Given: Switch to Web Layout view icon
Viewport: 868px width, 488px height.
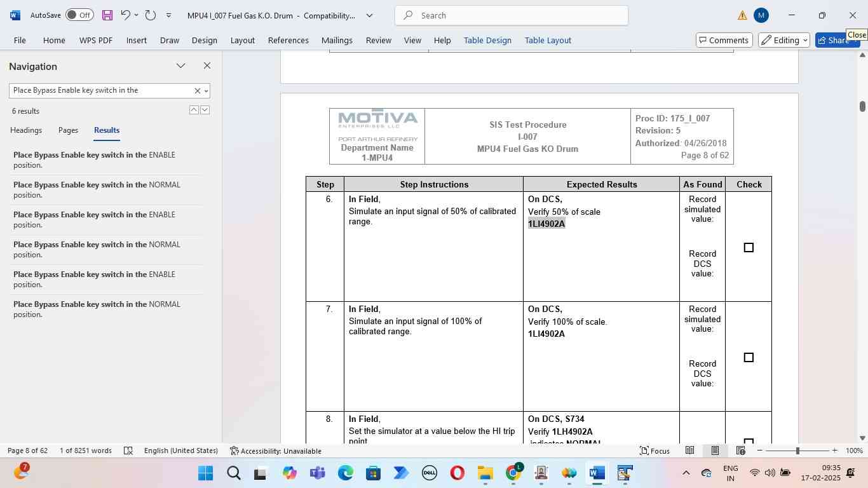Looking at the screenshot, I should pos(740,451).
